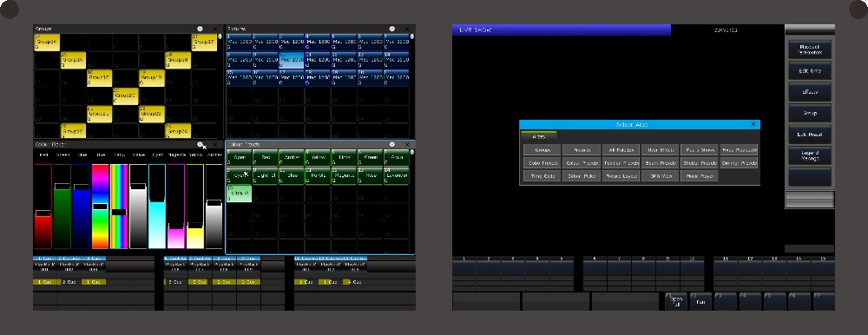The width and height of the screenshot is (868, 335).
Task: Adjust the Cyan colour fader
Action: (x=156, y=206)
